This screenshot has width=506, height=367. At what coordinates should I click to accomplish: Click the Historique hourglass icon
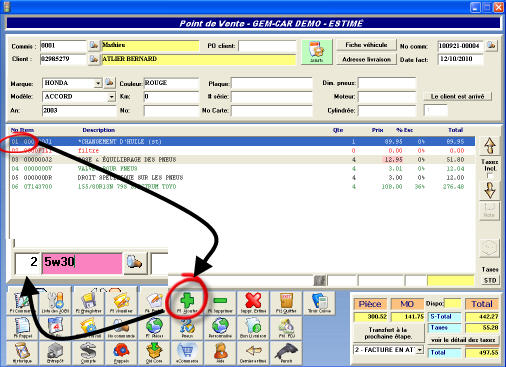tap(22, 353)
